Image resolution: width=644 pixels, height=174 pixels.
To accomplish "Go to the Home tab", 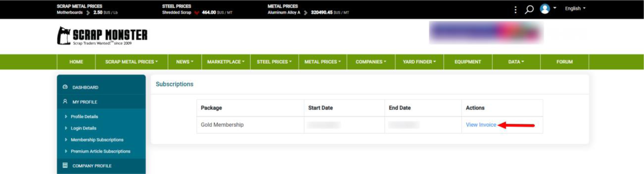I will tap(76, 62).
